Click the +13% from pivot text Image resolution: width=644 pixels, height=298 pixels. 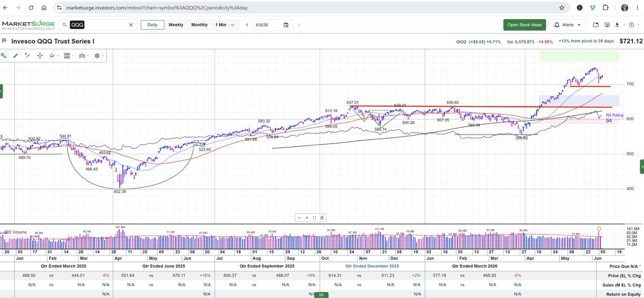click(586, 41)
